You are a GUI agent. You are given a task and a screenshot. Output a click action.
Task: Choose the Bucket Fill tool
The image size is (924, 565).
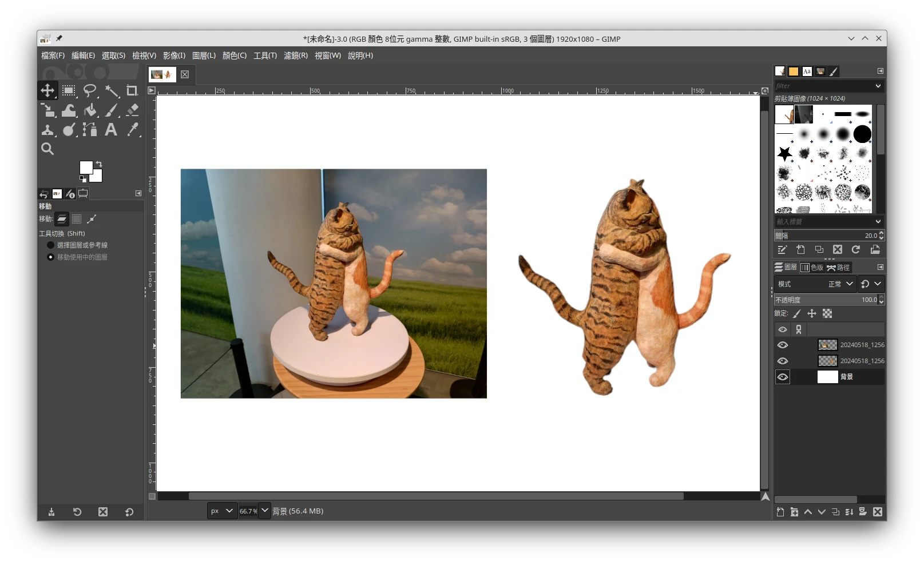90,110
